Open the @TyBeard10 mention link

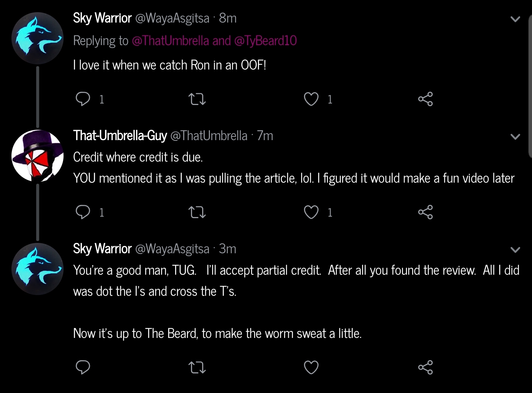click(265, 41)
